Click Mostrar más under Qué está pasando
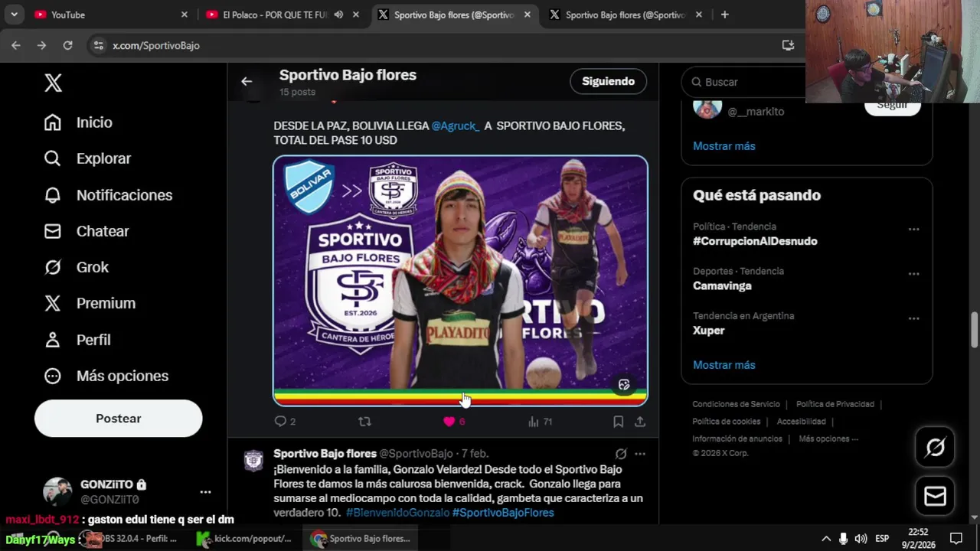Viewport: 980px width, 551px height. tap(724, 365)
